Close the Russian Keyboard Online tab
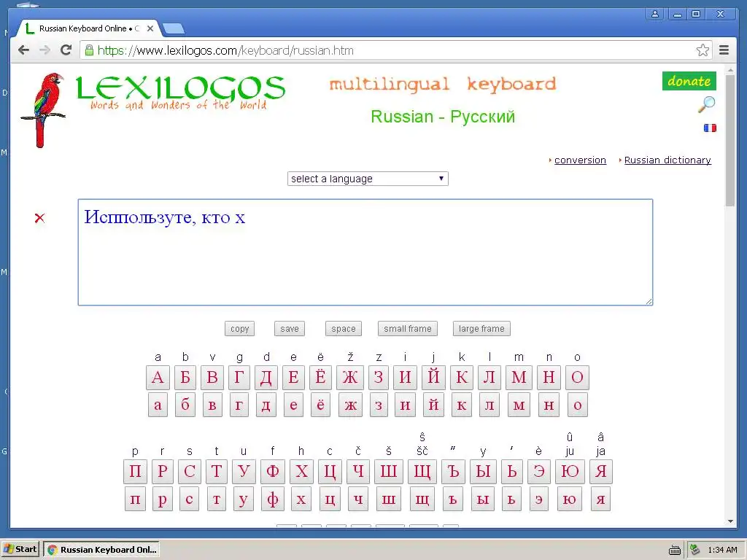This screenshot has width=747, height=560. click(x=150, y=28)
